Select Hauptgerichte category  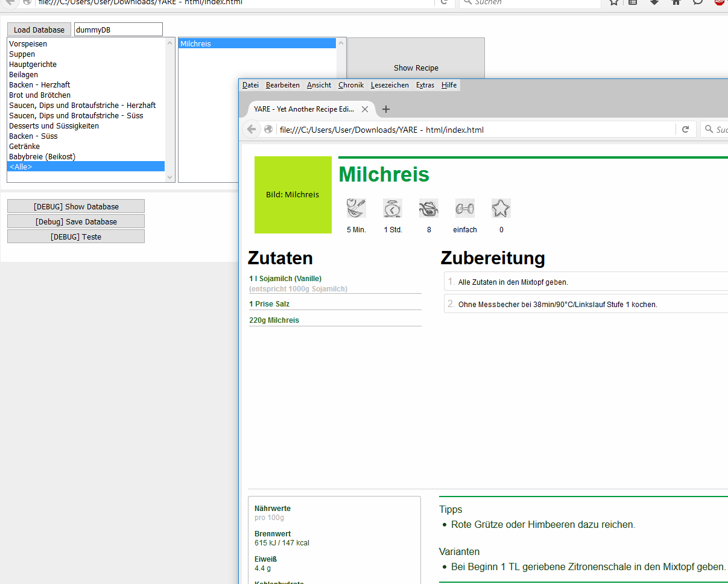(x=86, y=65)
